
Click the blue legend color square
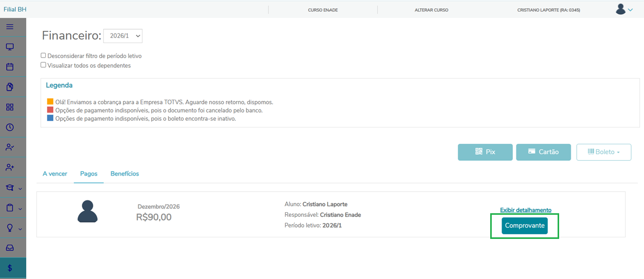point(50,118)
